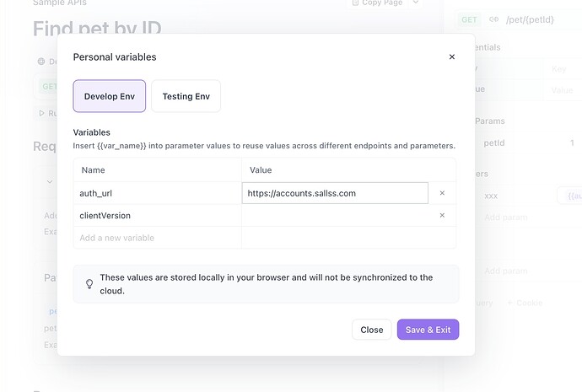Click the lightbulb info icon

[x=89, y=284]
